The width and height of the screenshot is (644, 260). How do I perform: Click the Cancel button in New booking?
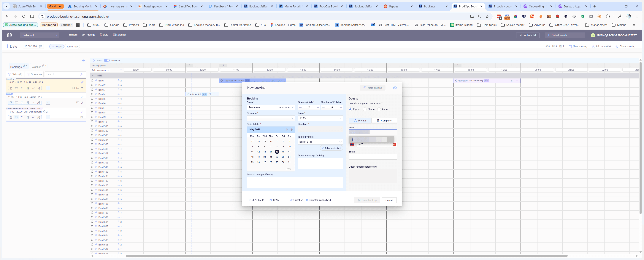point(389,200)
